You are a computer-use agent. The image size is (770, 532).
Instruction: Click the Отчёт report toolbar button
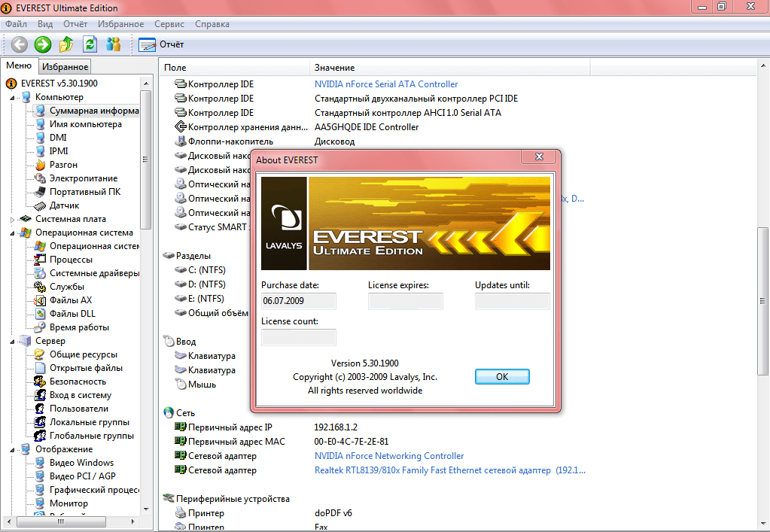[161, 44]
